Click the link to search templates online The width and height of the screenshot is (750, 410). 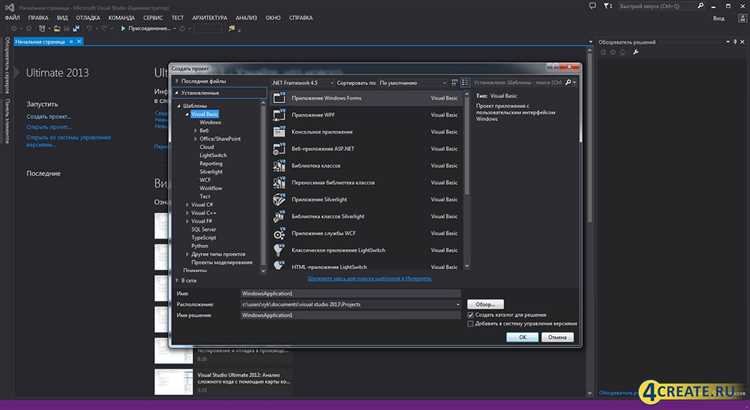(x=369, y=278)
